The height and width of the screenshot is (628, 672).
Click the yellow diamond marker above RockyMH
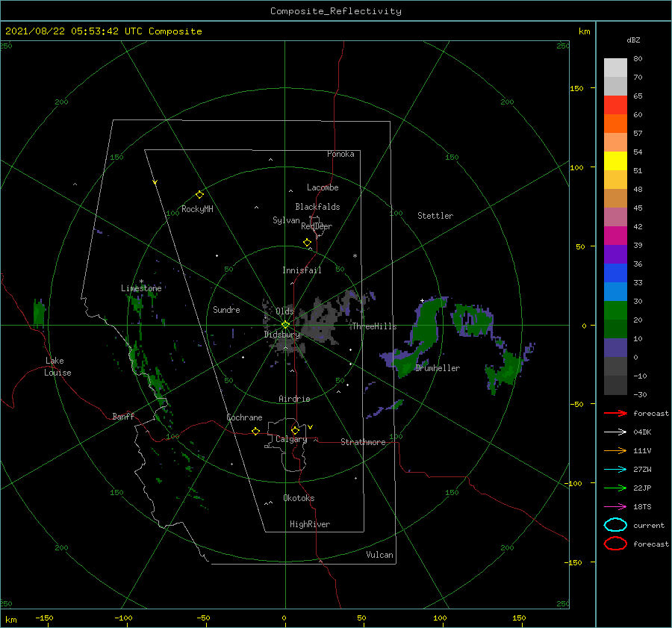[x=199, y=195]
